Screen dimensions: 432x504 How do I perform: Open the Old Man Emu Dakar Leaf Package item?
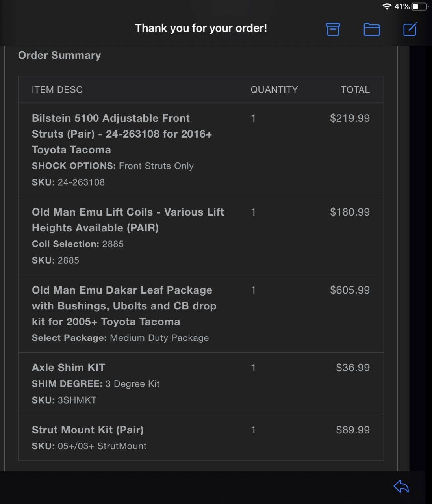(124, 306)
